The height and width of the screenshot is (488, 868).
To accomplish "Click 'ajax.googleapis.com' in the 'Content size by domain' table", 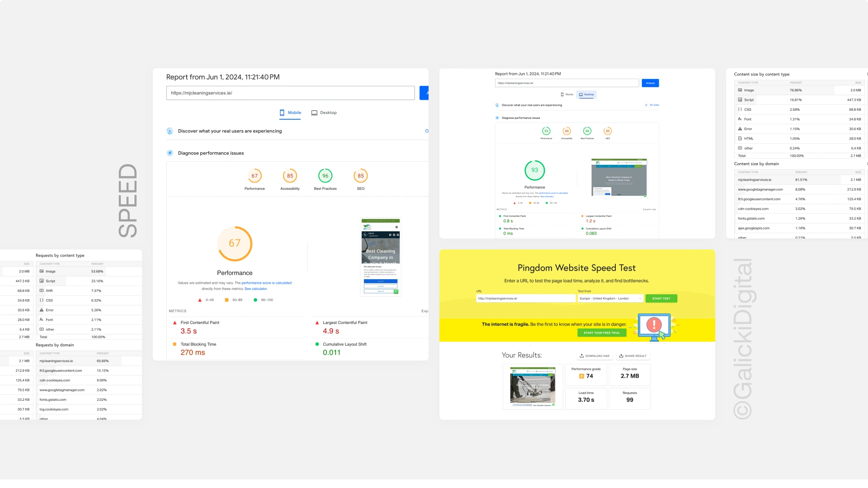I will [754, 228].
